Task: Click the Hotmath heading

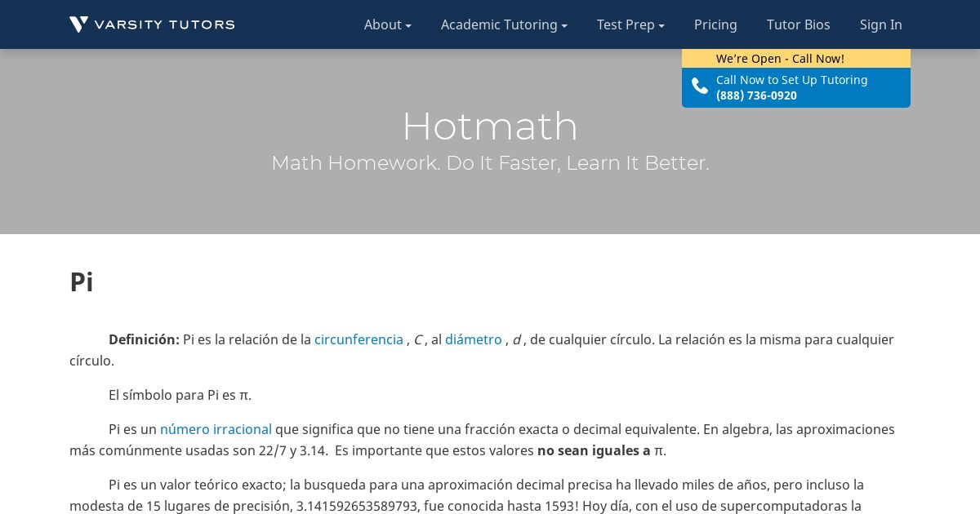Action: [490, 126]
